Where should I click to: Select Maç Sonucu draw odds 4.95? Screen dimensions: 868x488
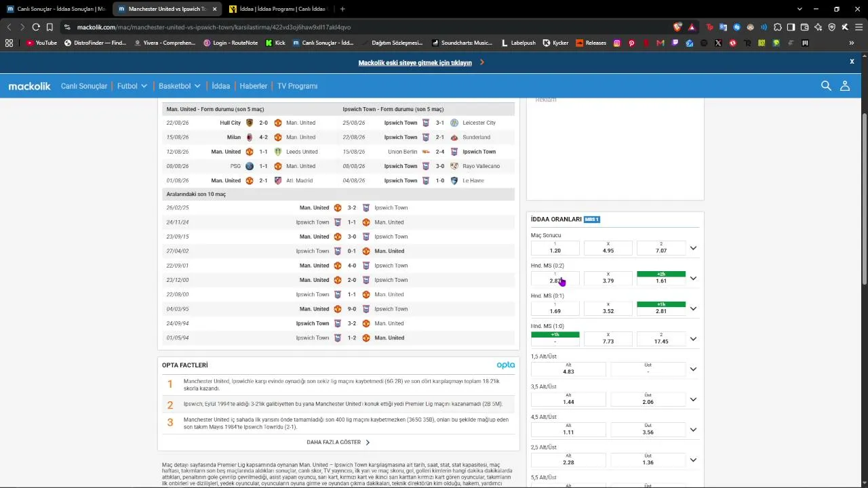coord(608,248)
